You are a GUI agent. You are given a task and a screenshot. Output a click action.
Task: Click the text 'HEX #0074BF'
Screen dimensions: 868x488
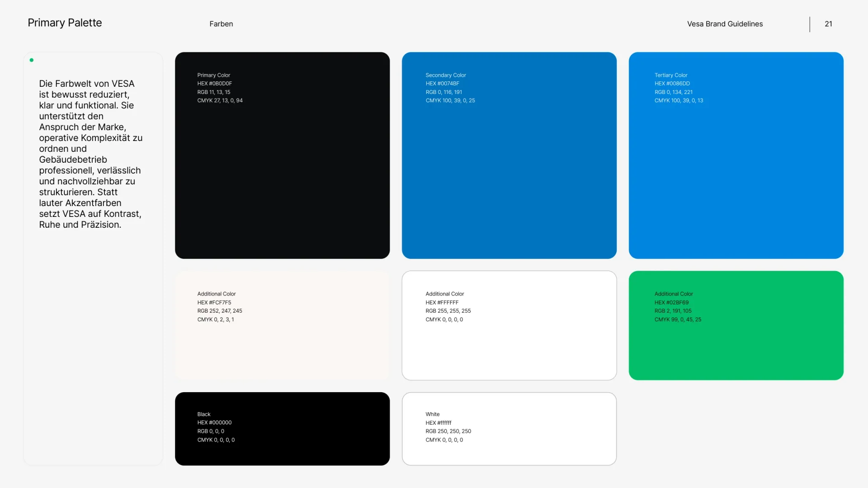click(x=442, y=84)
